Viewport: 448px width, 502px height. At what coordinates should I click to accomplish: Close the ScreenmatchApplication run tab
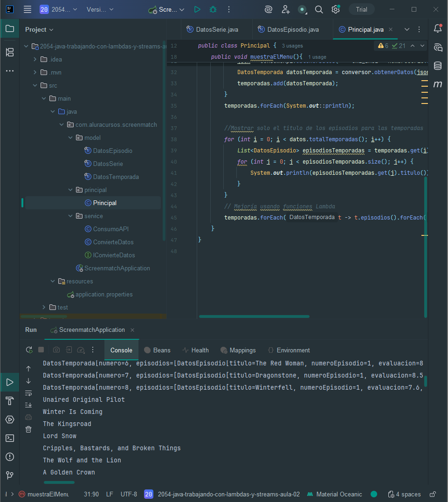tap(132, 330)
